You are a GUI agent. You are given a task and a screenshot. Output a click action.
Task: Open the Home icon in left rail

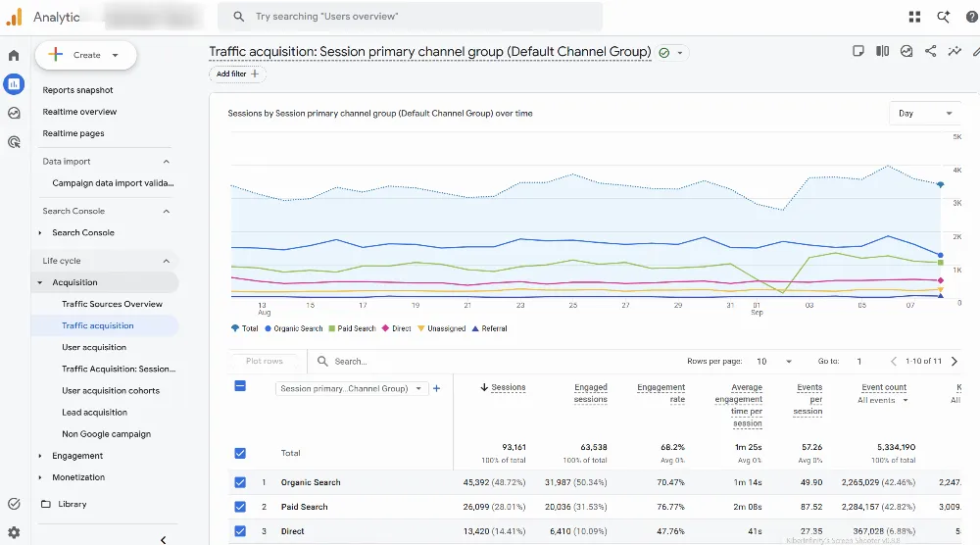pyautogui.click(x=14, y=55)
